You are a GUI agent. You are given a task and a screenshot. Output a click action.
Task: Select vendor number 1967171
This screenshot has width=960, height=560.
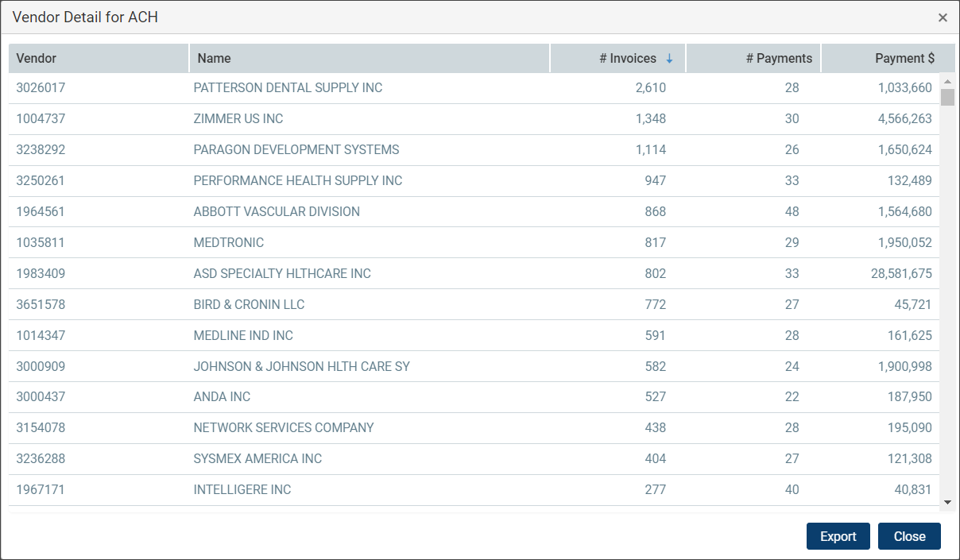click(x=41, y=489)
